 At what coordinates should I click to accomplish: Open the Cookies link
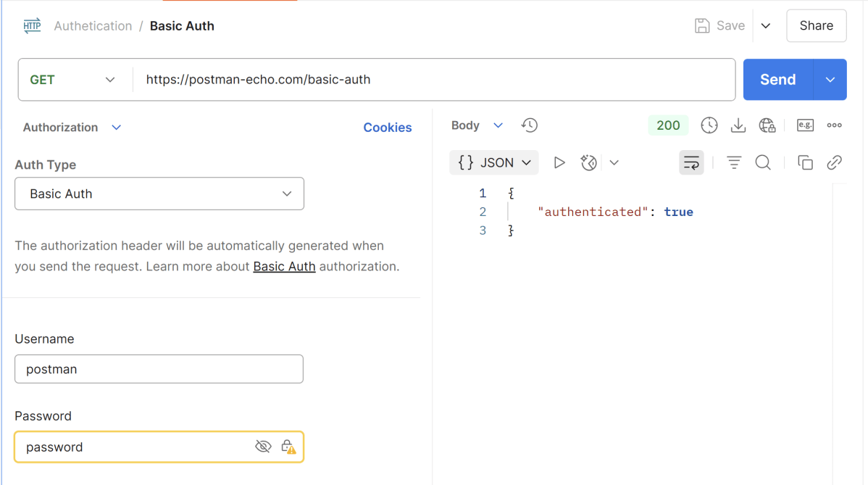point(387,128)
